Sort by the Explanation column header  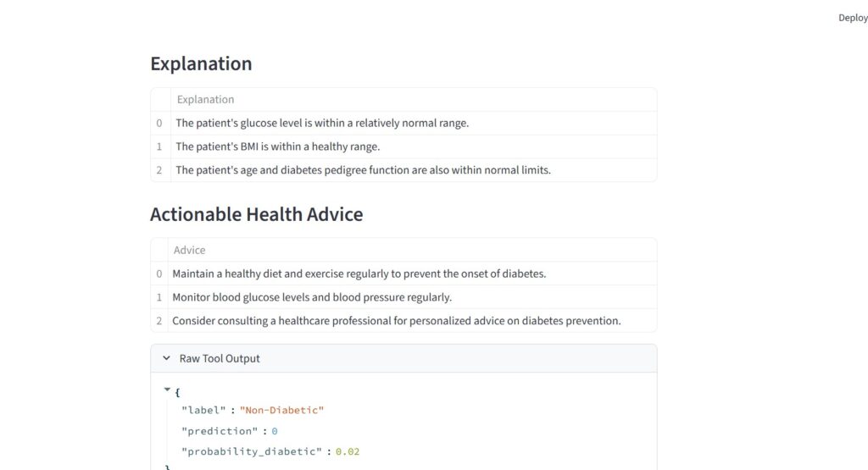click(x=206, y=99)
